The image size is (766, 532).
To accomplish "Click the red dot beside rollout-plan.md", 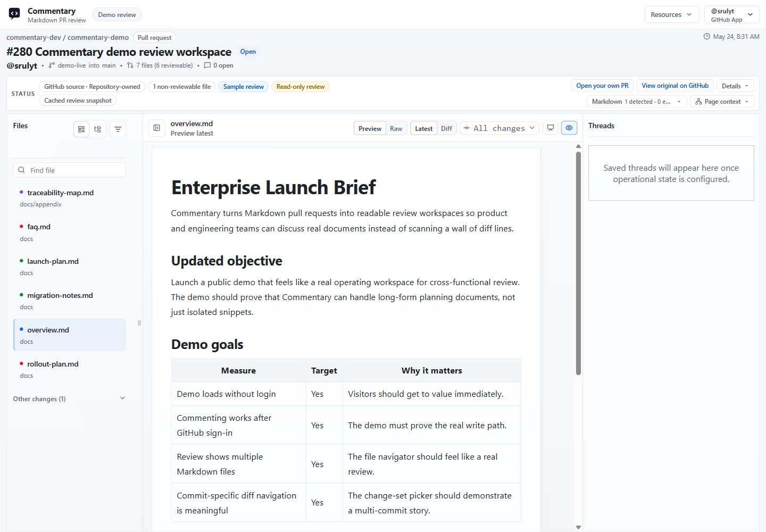I will 21,363.
